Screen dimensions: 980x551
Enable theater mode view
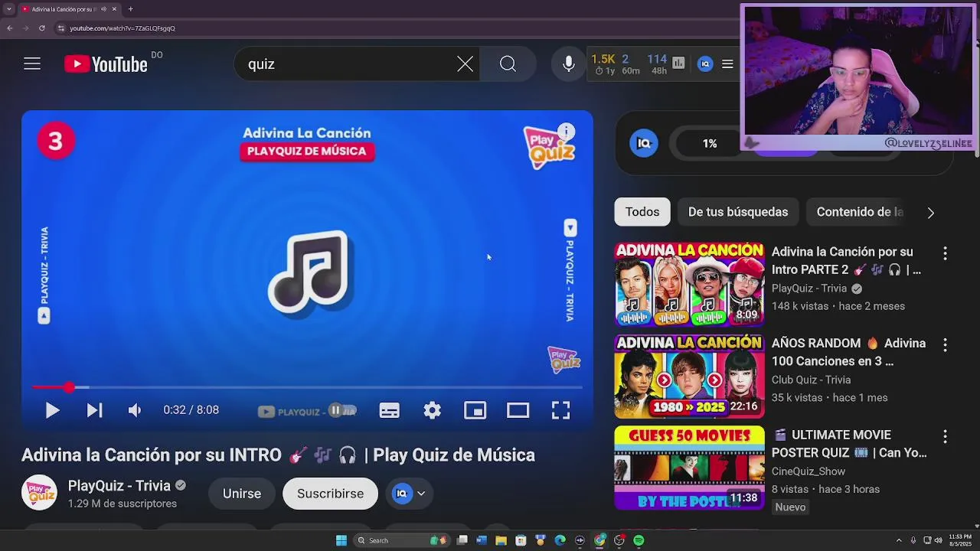(518, 410)
